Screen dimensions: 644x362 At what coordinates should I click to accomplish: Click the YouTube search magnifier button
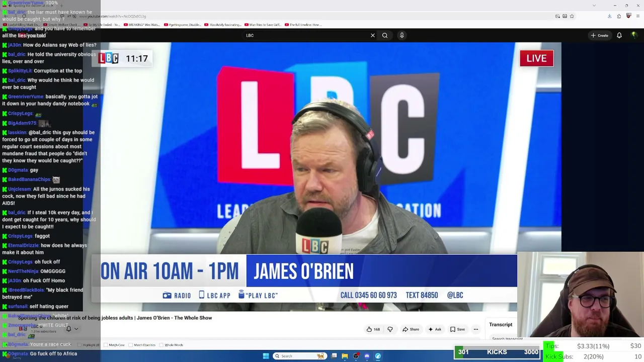385,35
